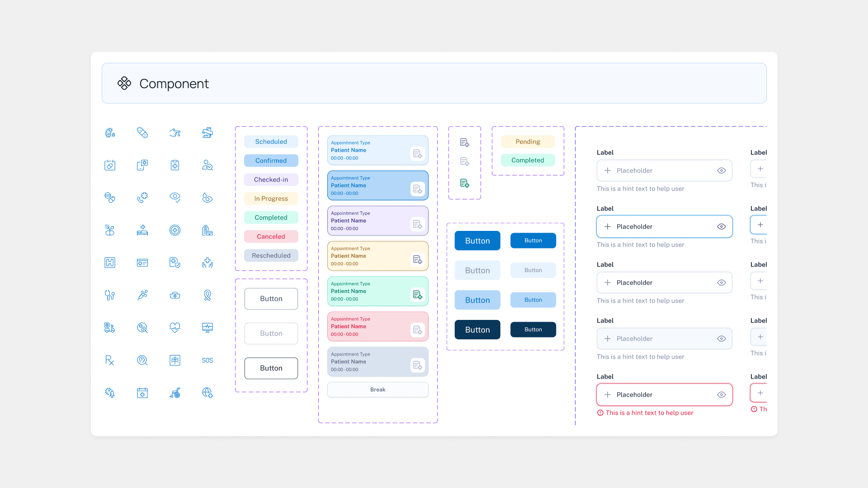This screenshot has height=488, width=868.
Task: Toggle eye icon in first Label field
Action: 722,171
